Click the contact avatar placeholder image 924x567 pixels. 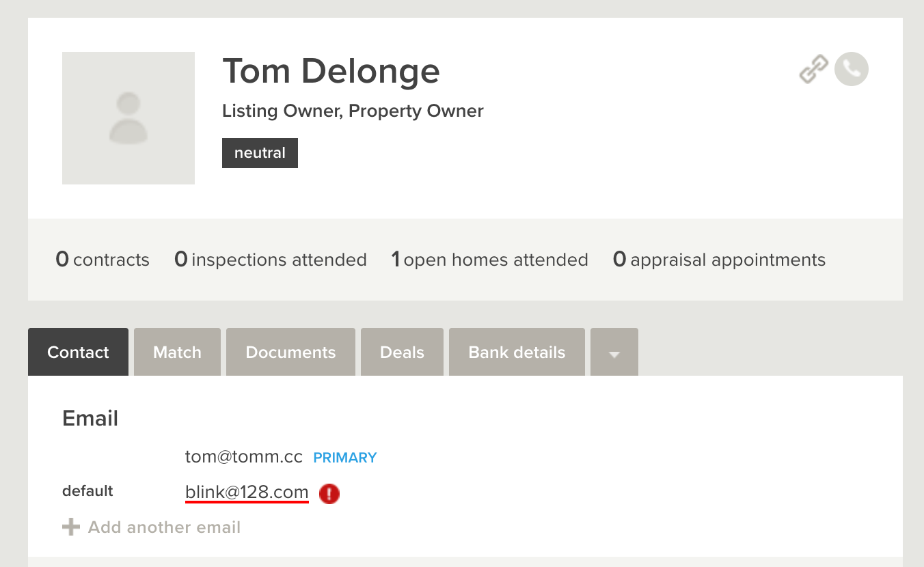128,118
